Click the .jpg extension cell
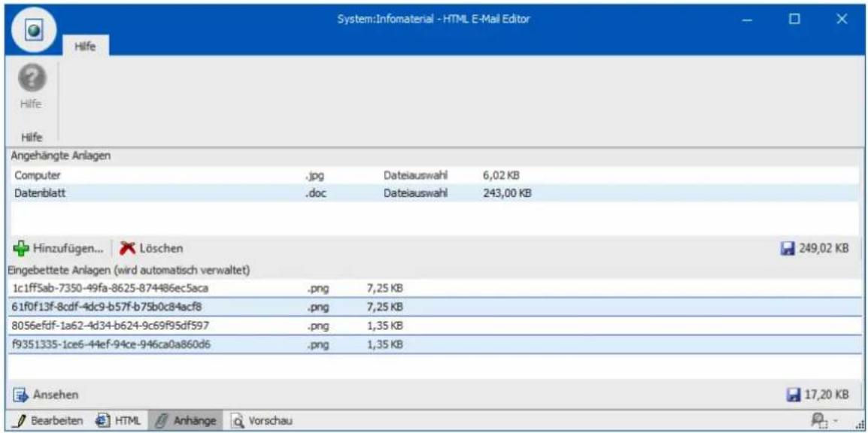This screenshot has height=433, width=868. [314, 175]
